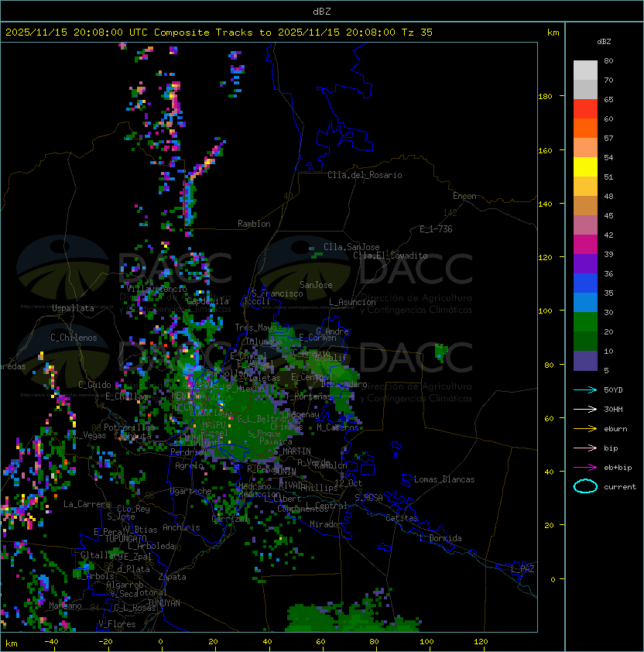Click the 'Manzano' map label
The image size is (644, 652).
65,606
